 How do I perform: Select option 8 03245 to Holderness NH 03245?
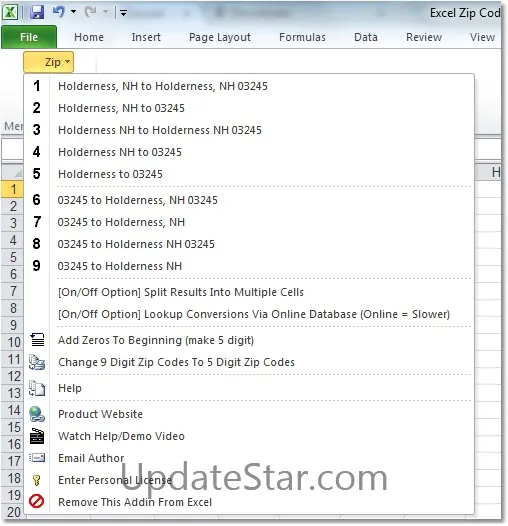coord(249,244)
